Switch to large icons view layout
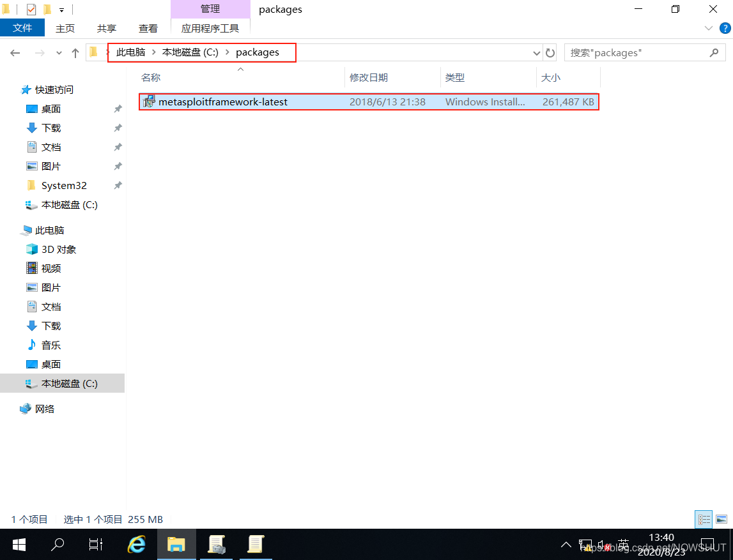 [x=721, y=519]
